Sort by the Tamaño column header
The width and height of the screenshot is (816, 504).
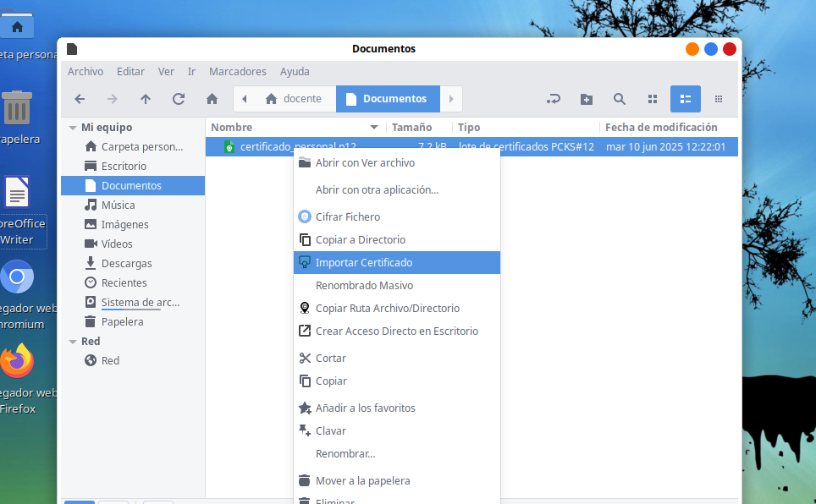(x=419, y=128)
